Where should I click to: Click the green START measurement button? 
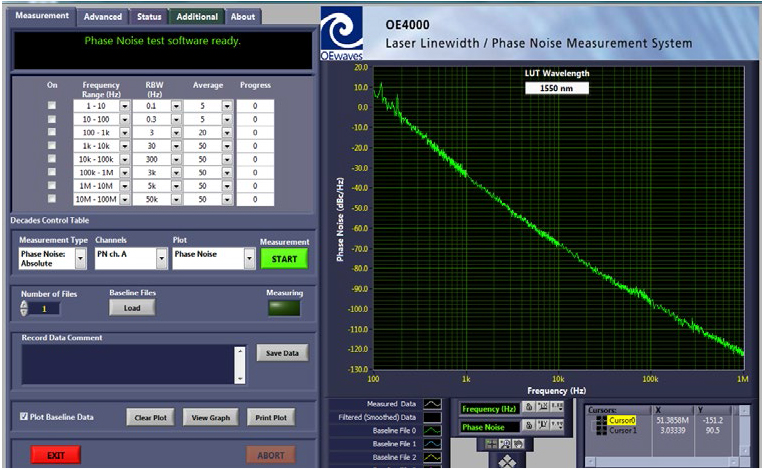(x=284, y=259)
